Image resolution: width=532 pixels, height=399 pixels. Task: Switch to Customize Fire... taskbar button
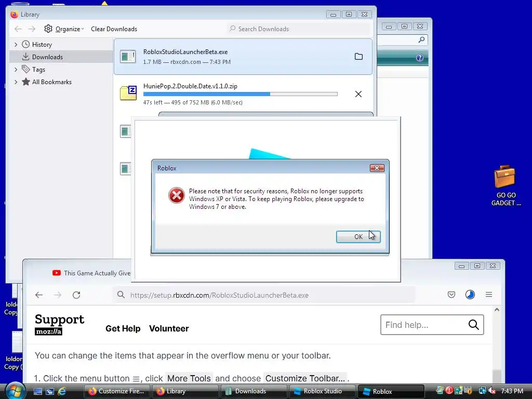point(117,391)
